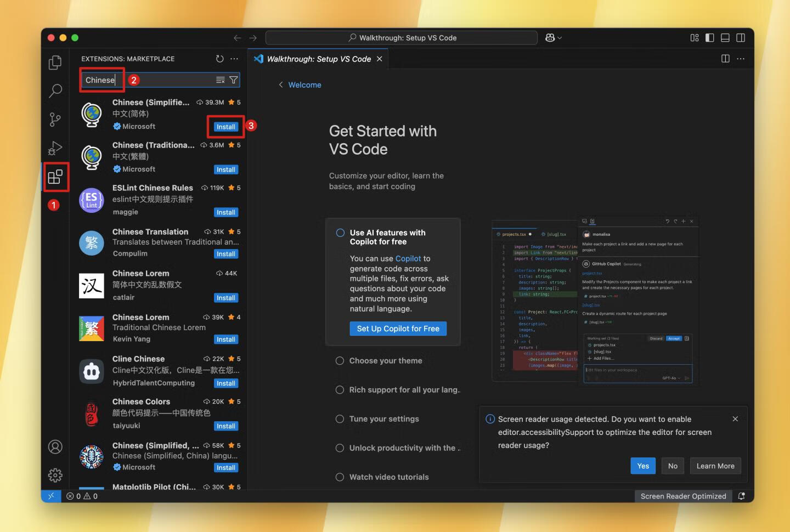Install ESLint Chinese Rules extension
The image size is (790, 532).
pyautogui.click(x=225, y=212)
